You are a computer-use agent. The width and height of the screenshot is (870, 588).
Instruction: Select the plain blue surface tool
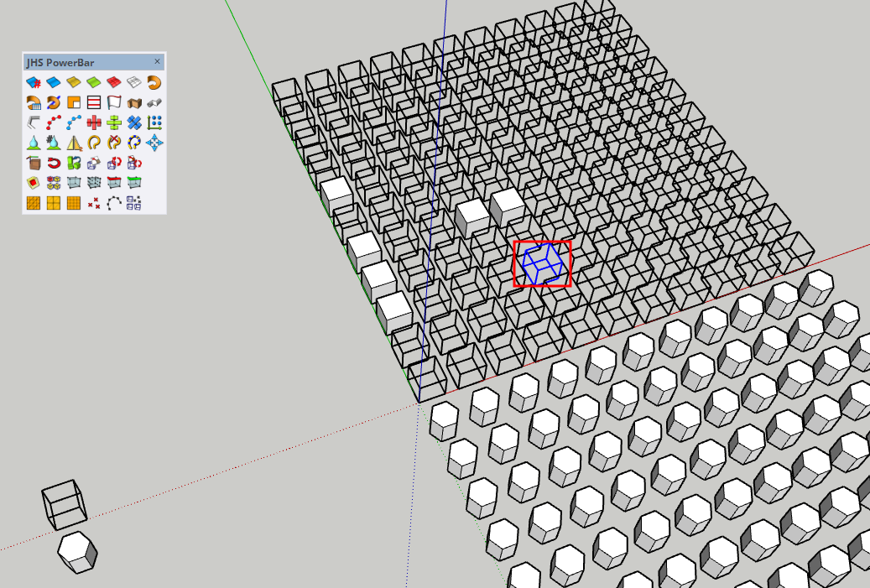click(x=53, y=83)
